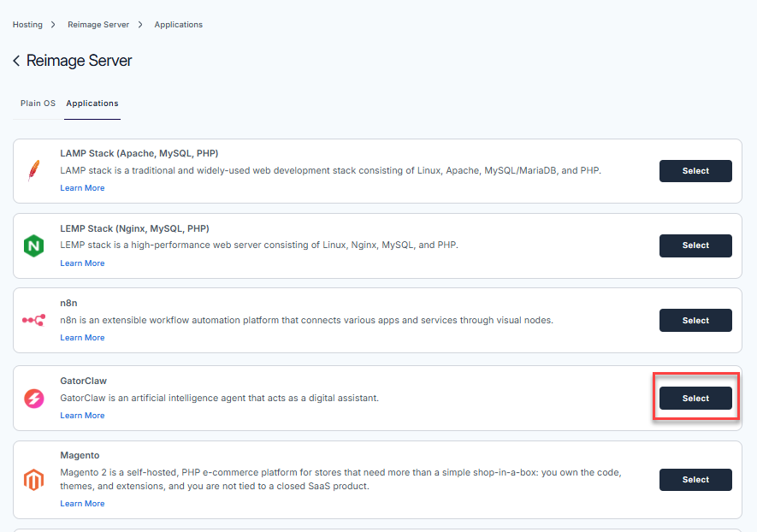The width and height of the screenshot is (757, 532).
Task: Select the LEMP Stack application
Action: pyautogui.click(x=695, y=245)
